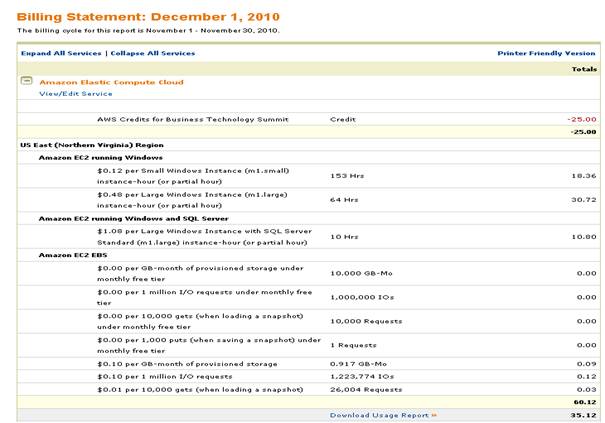Click the 64 Hrs usage value
Image resolution: width=605 pixels, height=423 pixels.
pyautogui.click(x=344, y=200)
